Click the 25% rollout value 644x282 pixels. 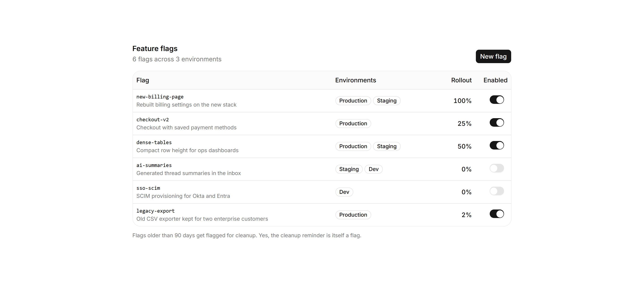pos(464,123)
